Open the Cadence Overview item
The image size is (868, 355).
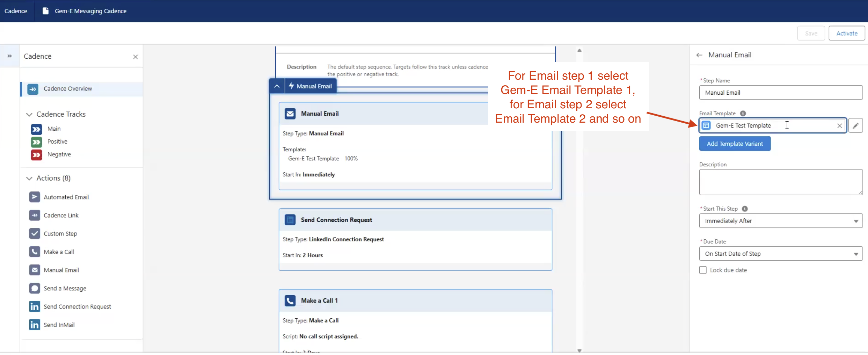point(82,89)
